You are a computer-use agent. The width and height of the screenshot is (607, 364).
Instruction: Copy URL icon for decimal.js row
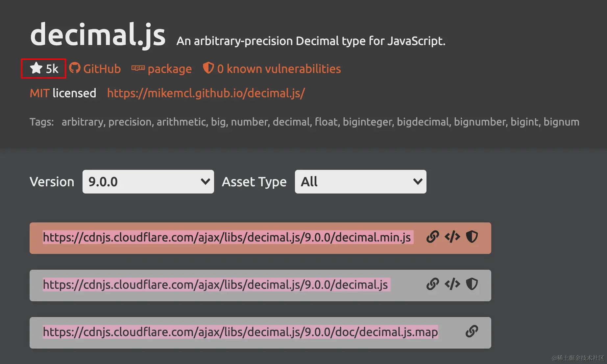coord(433,284)
